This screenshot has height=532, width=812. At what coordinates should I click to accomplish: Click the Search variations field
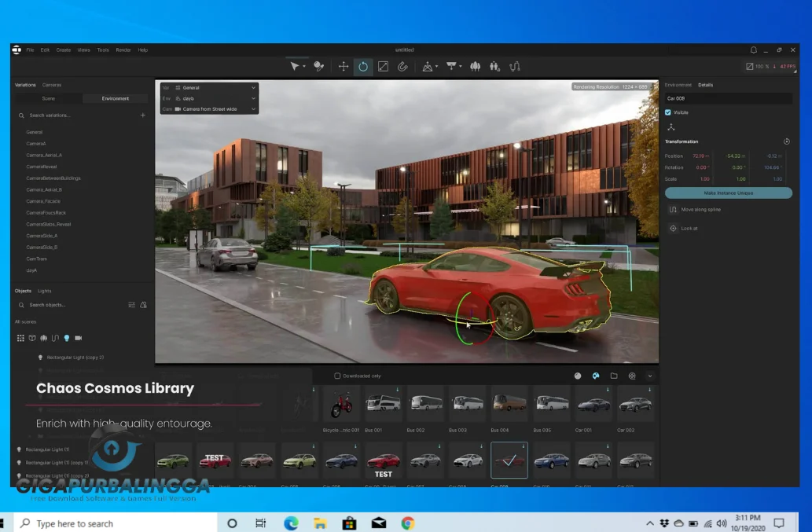[78, 116]
